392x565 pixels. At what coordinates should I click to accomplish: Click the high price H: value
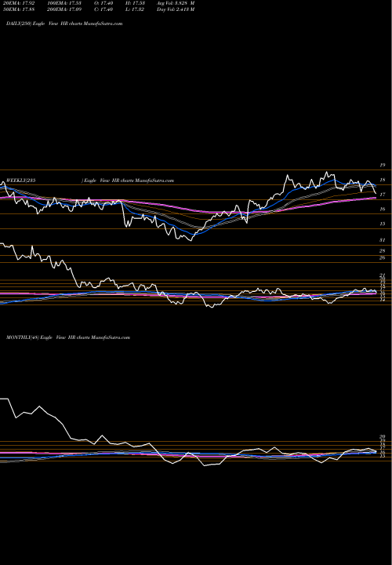click(x=135, y=3)
